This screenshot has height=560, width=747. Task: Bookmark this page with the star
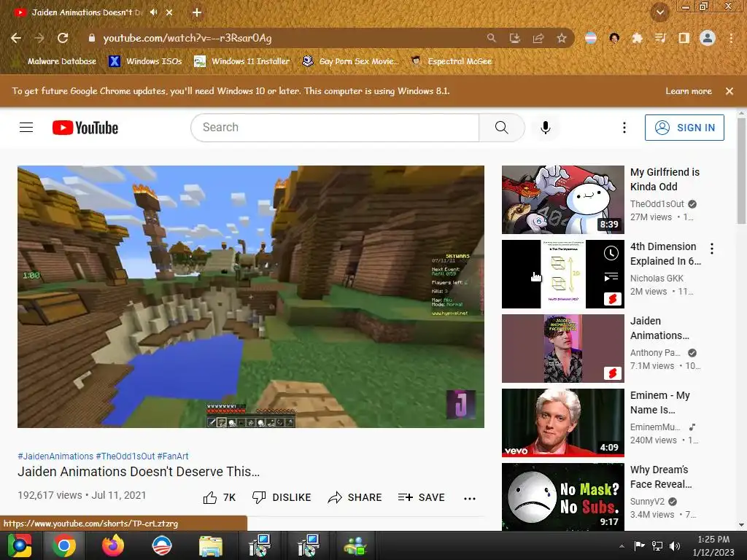point(562,38)
